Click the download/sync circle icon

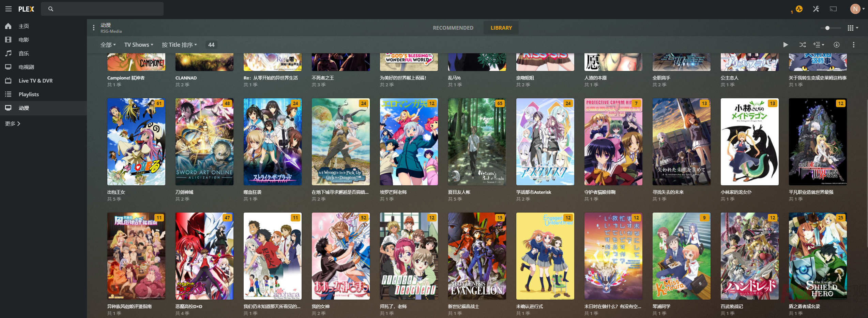click(x=836, y=45)
